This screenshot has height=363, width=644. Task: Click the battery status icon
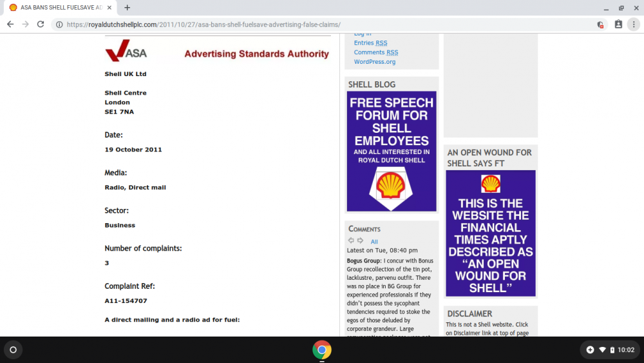click(x=612, y=350)
